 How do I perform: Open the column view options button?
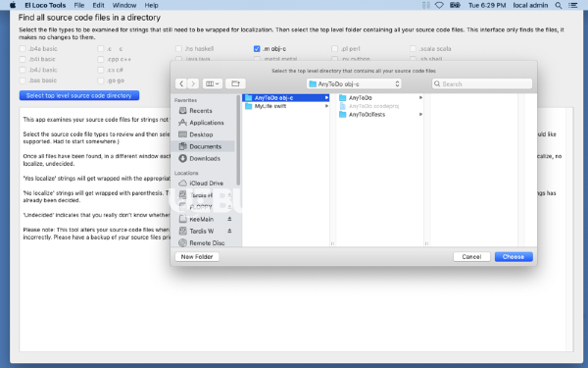pyautogui.click(x=213, y=83)
